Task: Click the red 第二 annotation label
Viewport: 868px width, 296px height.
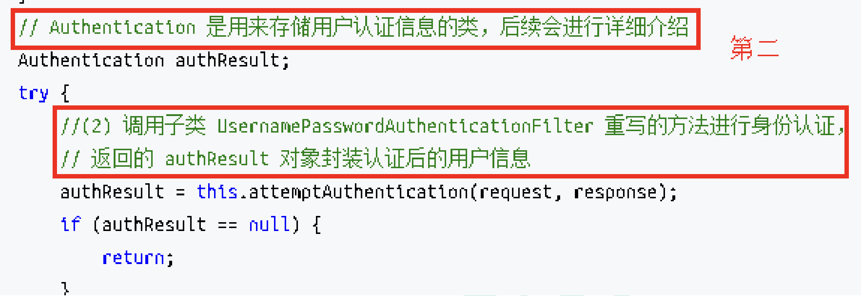Action: coord(754,48)
